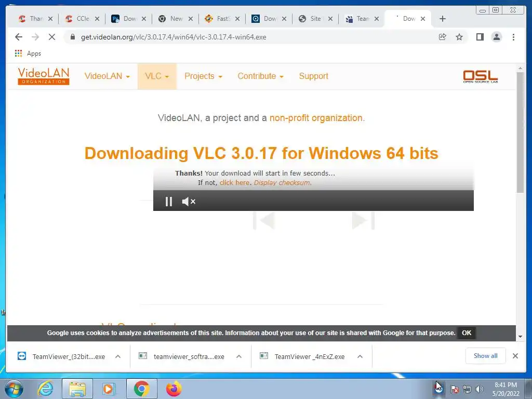Open the Action Center flag icon

(x=455, y=389)
